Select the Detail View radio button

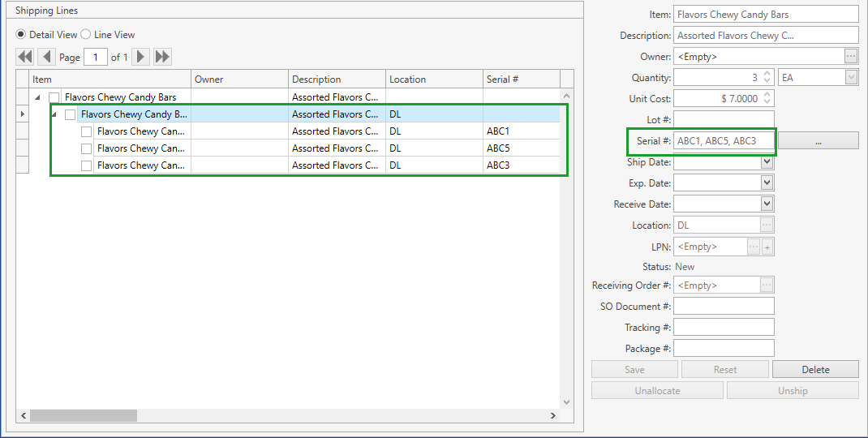click(21, 35)
